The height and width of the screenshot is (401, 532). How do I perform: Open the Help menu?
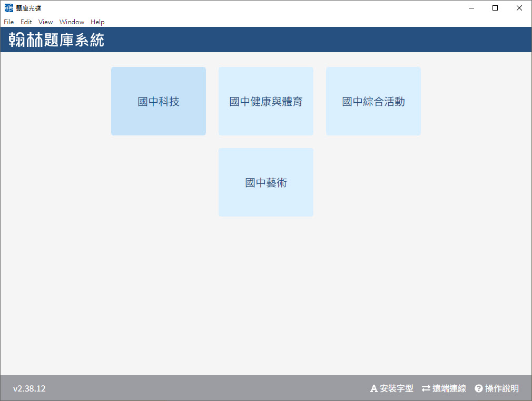(97, 22)
